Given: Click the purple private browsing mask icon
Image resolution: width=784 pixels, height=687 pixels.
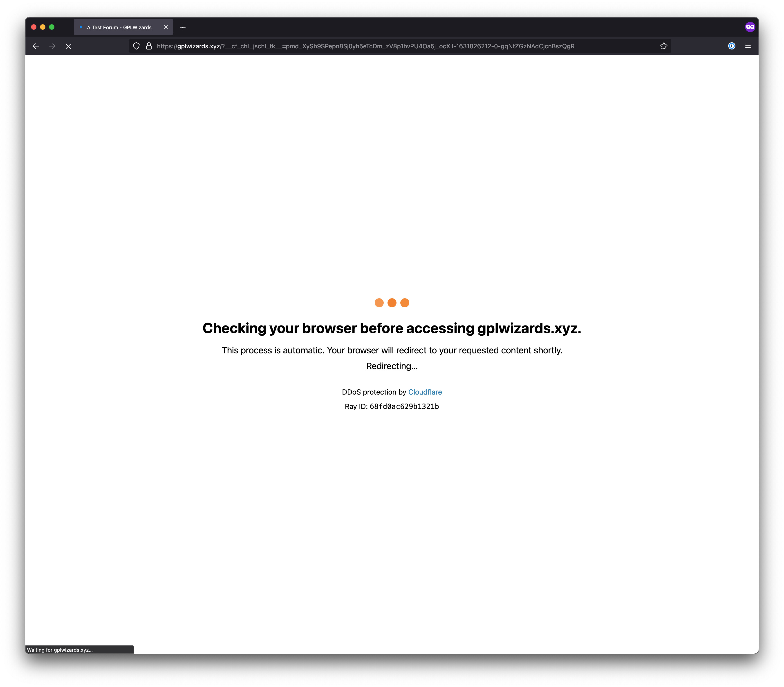Looking at the screenshot, I should pos(750,27).
